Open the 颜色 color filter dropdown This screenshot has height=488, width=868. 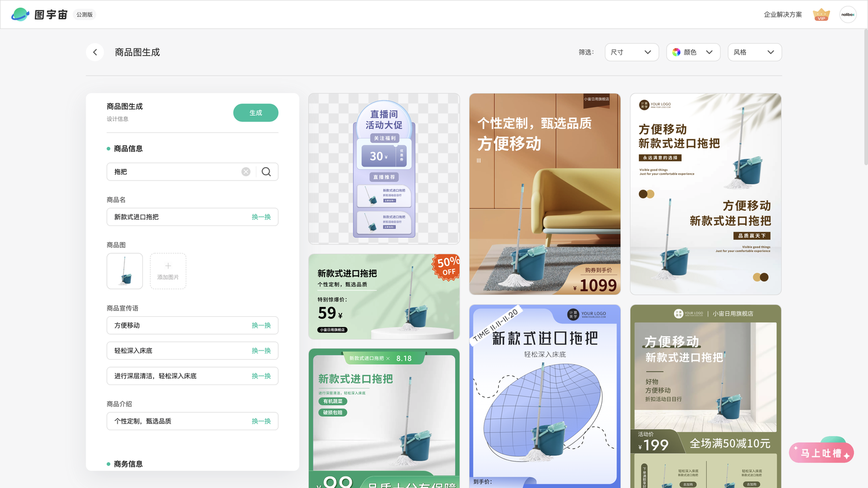693,52
